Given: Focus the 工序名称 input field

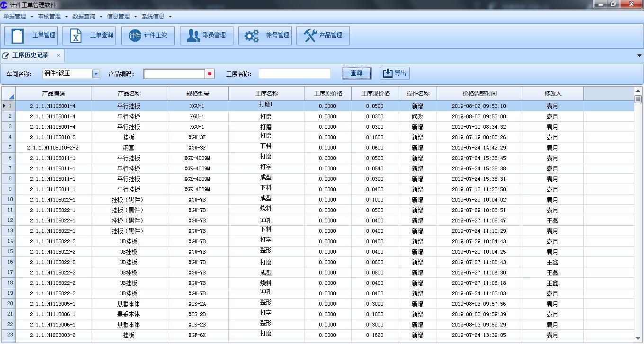Looking at the screenshot, I should click(294, 74).
